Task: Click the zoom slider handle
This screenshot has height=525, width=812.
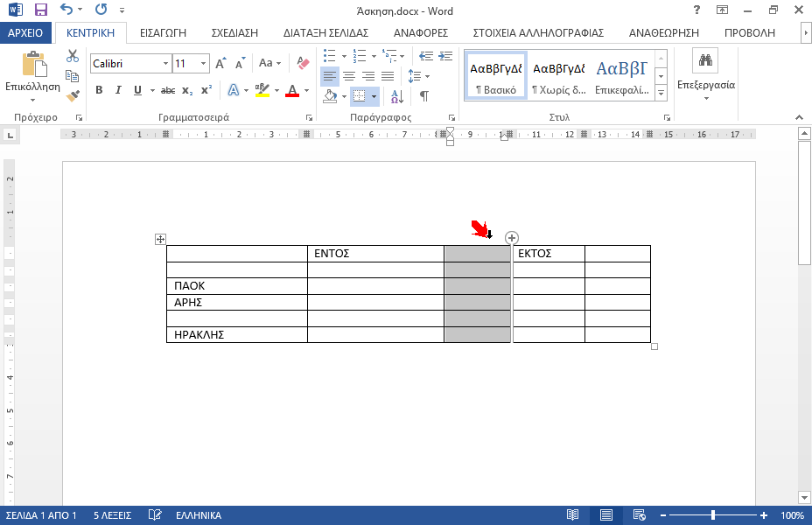Action: click(713, 515)
